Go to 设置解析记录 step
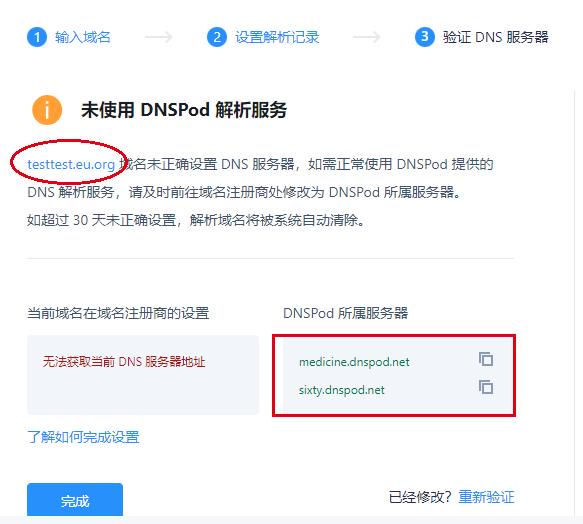This screenshot has width=583, height=524. (277, 37)
